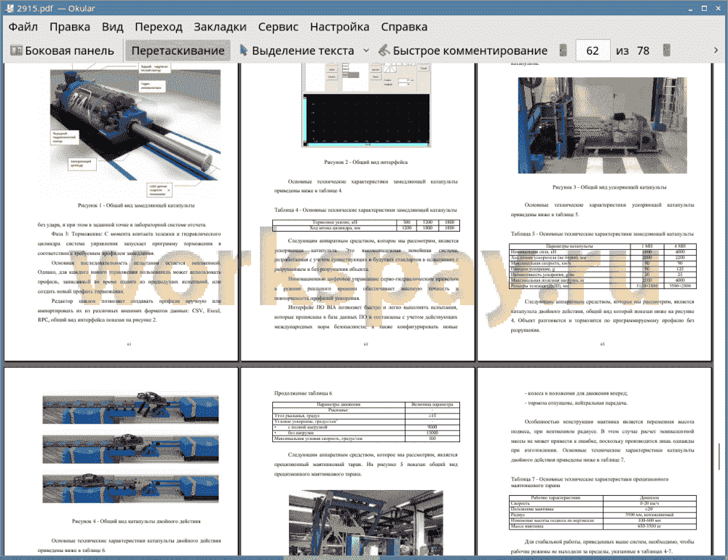The image size is (728, 560).
Task: Click the page number field showing 62
Action: click(593, 51)
